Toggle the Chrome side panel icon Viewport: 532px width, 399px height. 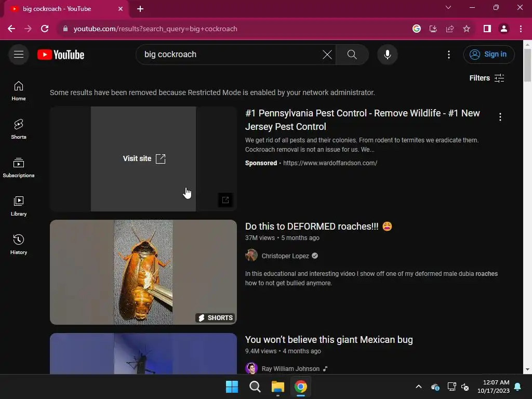coord(487,29)
